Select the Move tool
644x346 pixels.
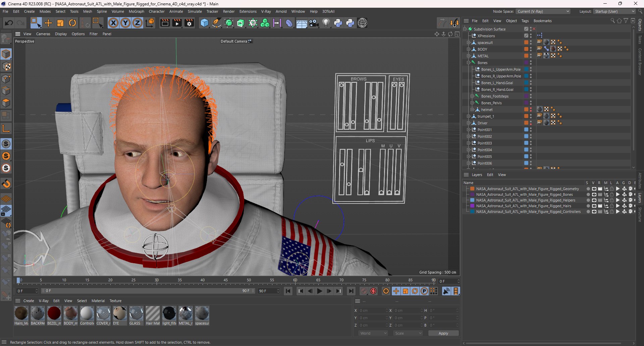point(48,23)
